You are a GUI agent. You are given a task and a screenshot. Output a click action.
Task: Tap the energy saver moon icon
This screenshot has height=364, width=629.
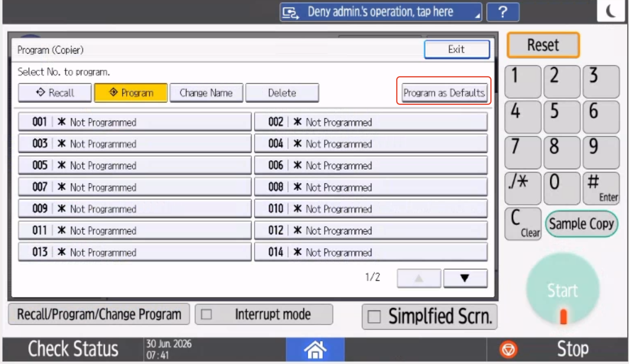[611, 11]
